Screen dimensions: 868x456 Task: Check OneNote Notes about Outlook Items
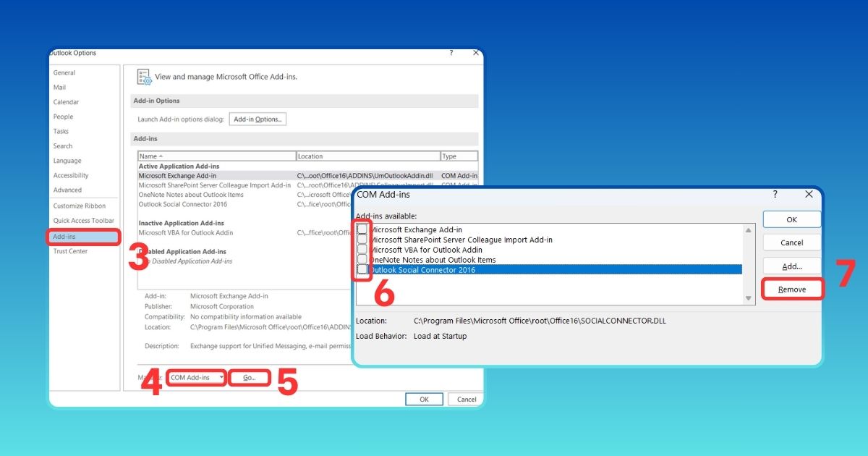tap(362, 259)
